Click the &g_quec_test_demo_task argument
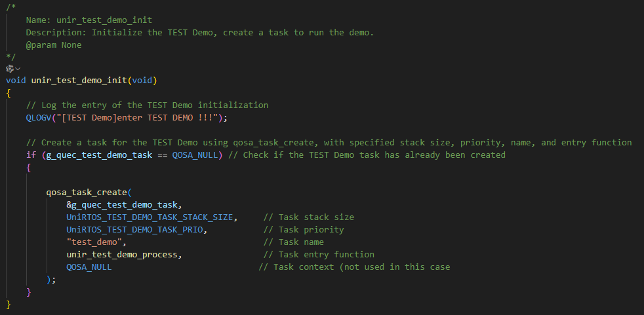This screenshot has width=644, height=315. click(x=122, y=205)
